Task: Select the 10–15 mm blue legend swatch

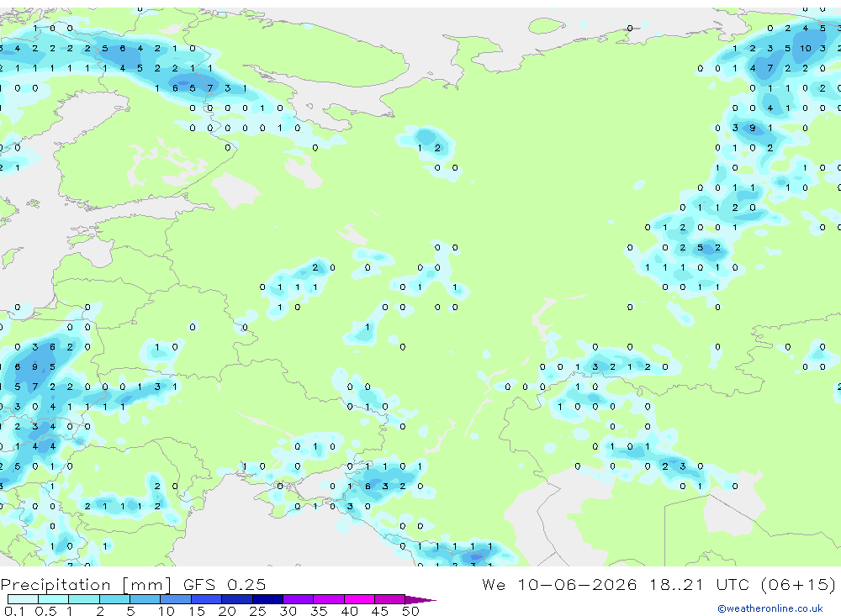Action: click(176, 599)
